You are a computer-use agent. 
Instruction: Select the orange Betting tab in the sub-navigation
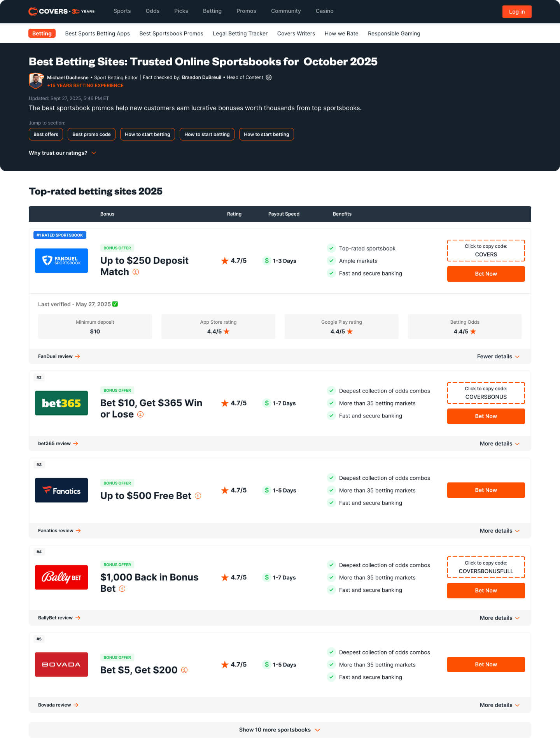(42, 33)
